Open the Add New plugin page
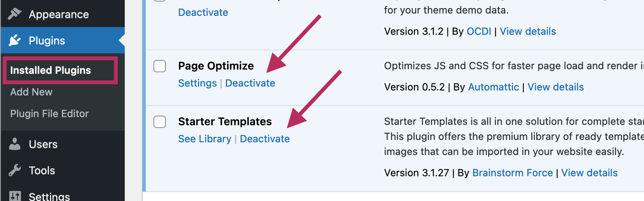Image resolution: width=644 pixels, height=201 pixels. [x=31, y=92]
